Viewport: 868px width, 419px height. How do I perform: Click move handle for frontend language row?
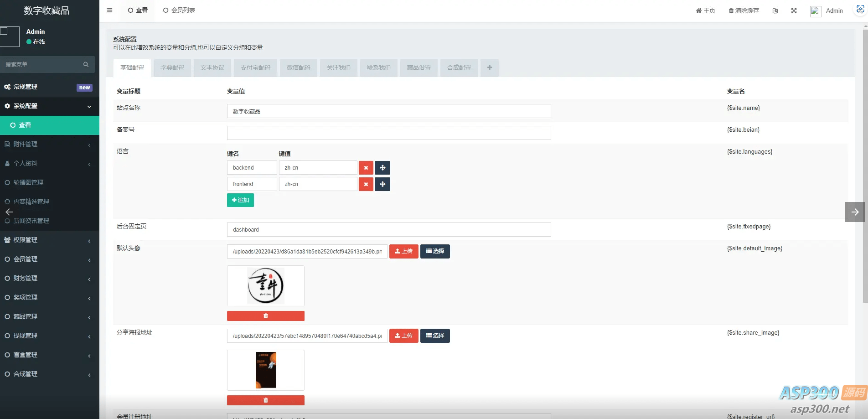click(x=382, y=184)
